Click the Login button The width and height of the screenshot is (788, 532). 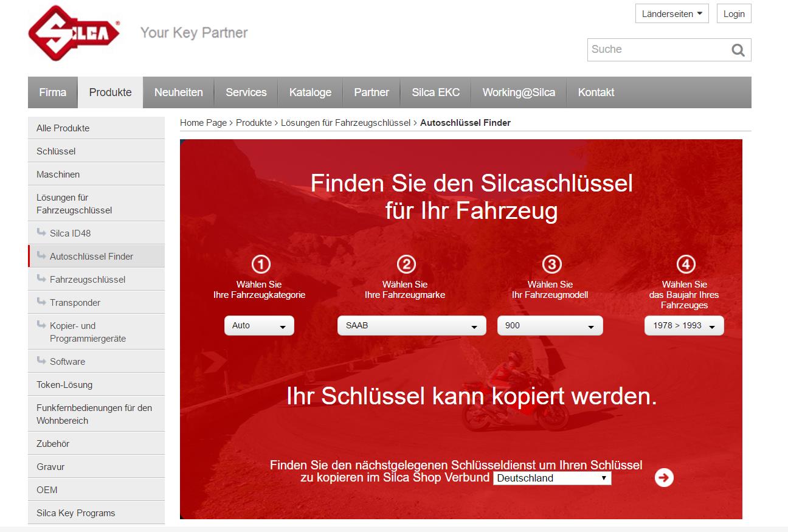point(734,14)
